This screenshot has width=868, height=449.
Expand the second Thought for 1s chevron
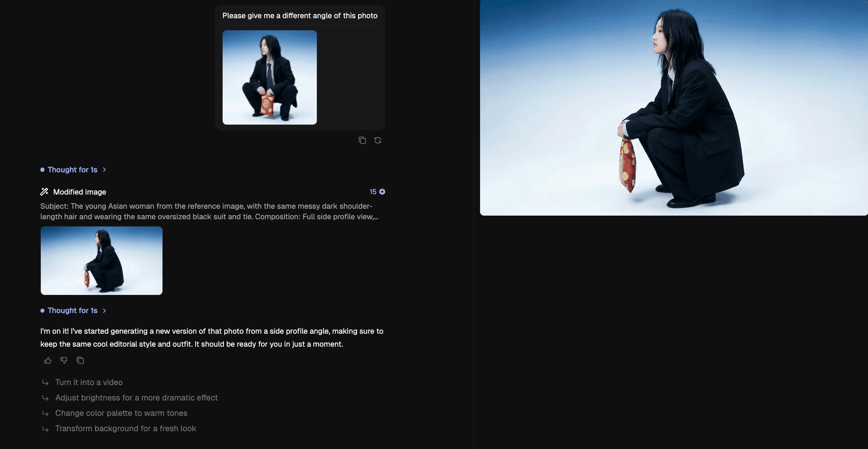point(104,311)
